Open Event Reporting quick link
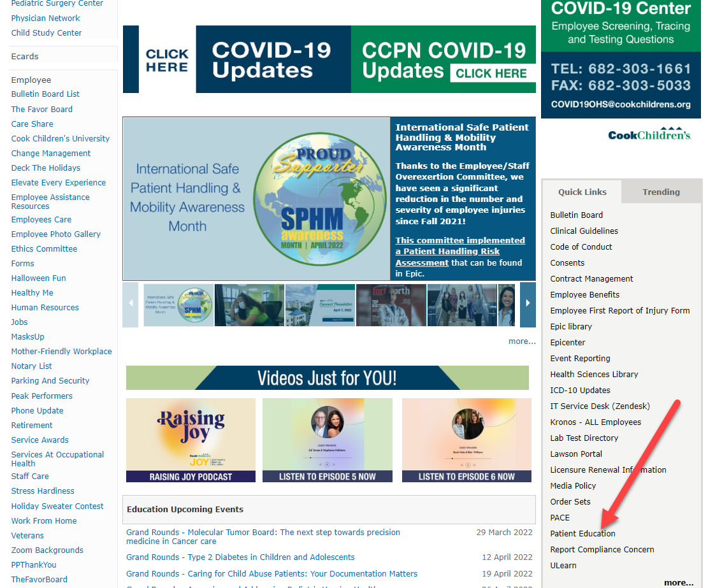 [580, 358]
